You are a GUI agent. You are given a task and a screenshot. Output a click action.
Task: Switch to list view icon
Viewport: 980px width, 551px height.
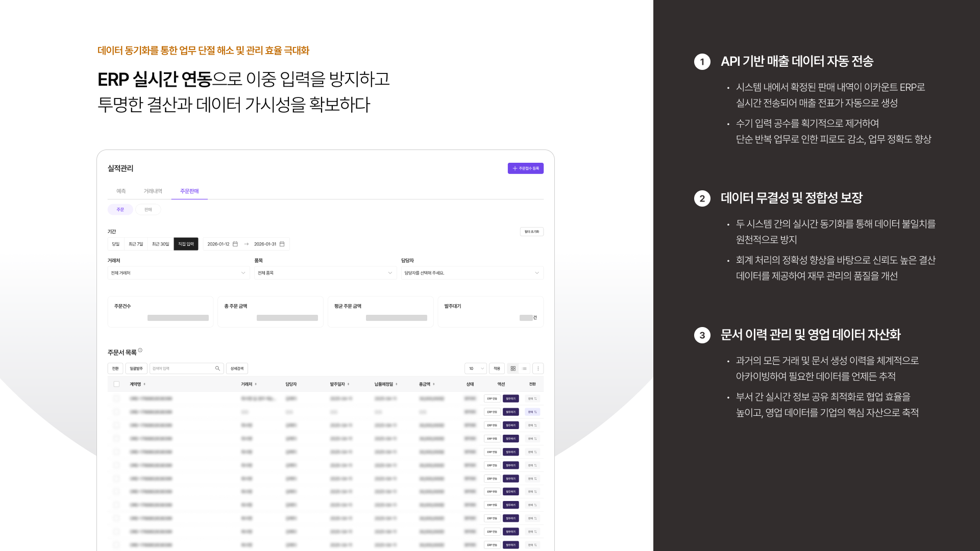pos(524,368)
